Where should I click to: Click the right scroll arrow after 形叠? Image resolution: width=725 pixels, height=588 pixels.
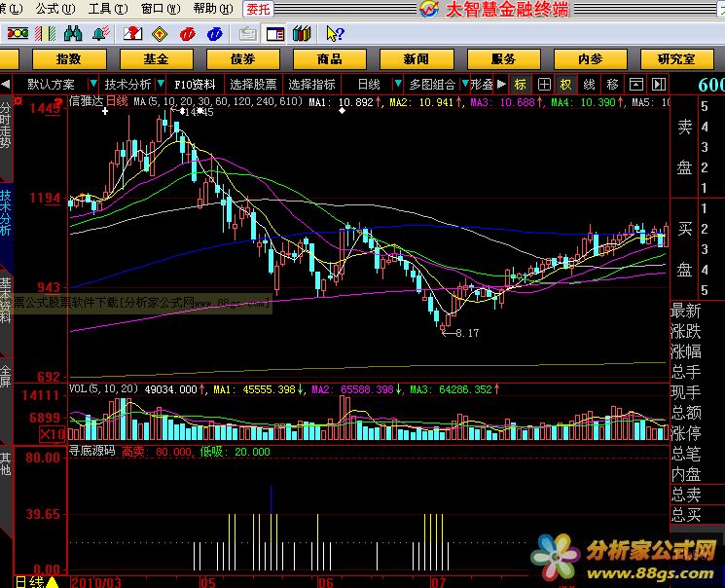pos(501,84)
